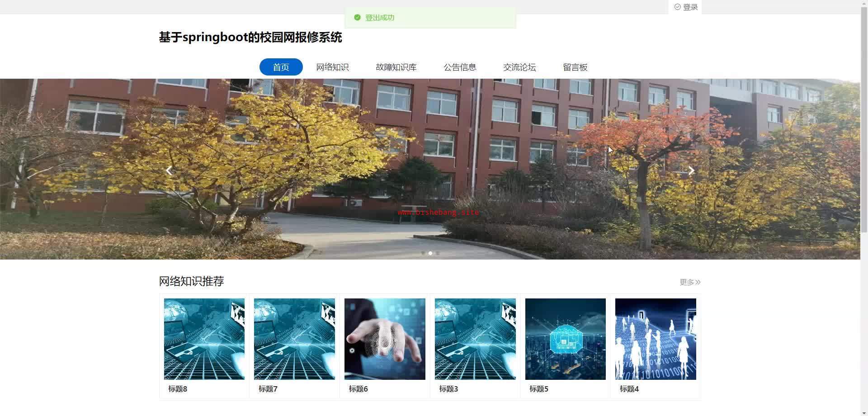The height and width of the screenshot is (416, 868).
Task: Click the 标题3 caption text
Action: [x=448, y=389]
